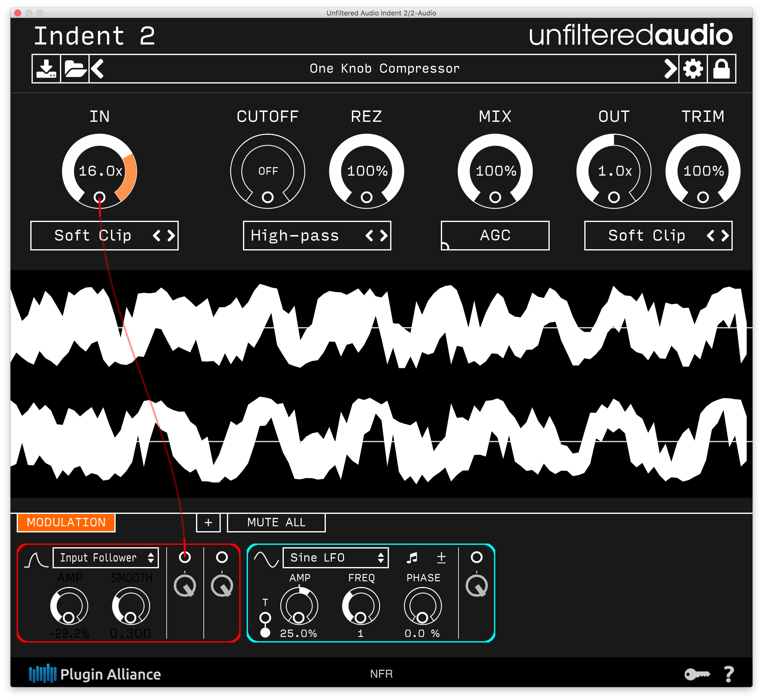Click Input Follower second output port
This screenshot has height=700, width=763.
click(222, 557)
